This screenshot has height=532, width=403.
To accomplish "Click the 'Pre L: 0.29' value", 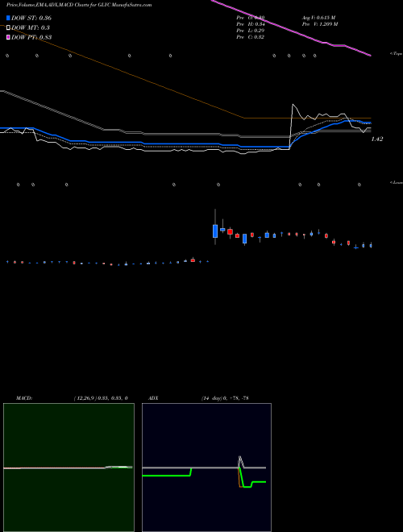I will coord(251,31).
